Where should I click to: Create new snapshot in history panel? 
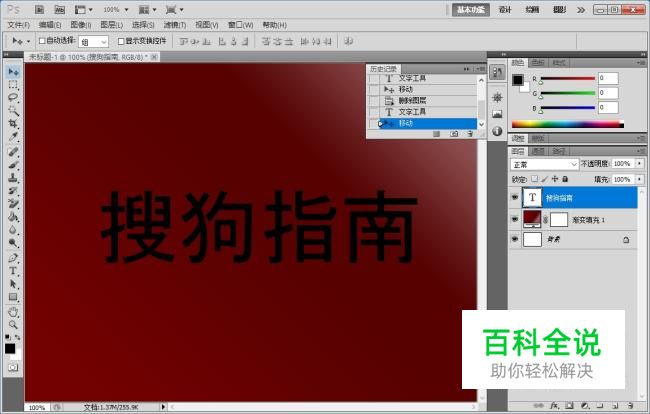pos(454,134)
